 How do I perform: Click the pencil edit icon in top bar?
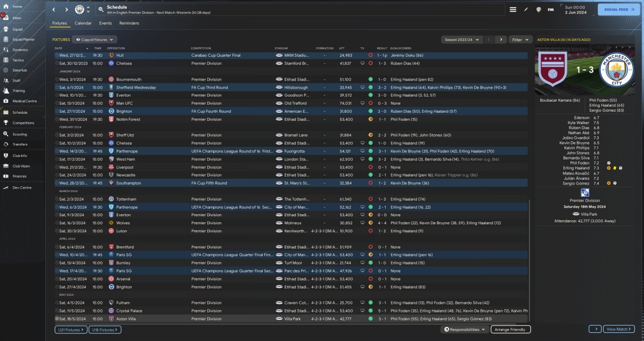[526, 10]
